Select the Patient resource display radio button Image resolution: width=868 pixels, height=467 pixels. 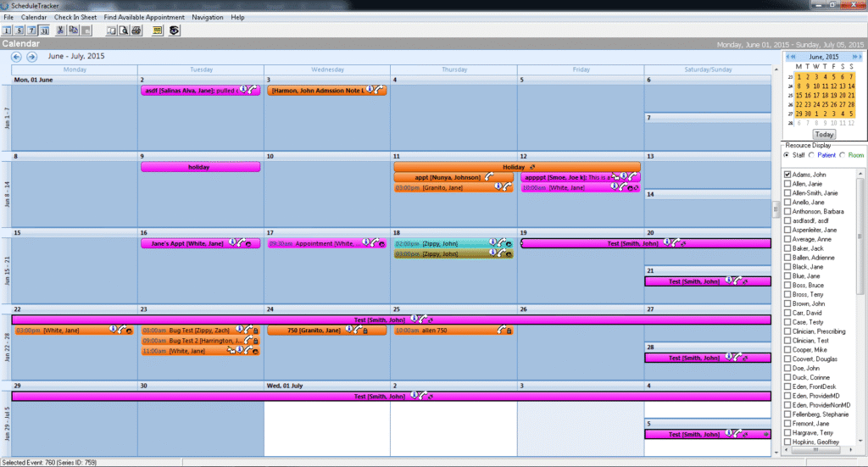pyautogui.click(x=811, y=155)
